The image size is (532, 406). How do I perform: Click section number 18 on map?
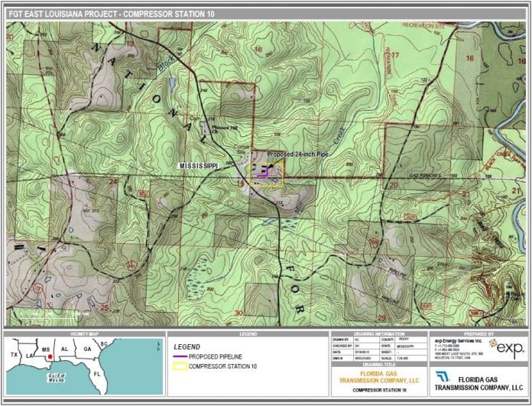coord(258,50)
